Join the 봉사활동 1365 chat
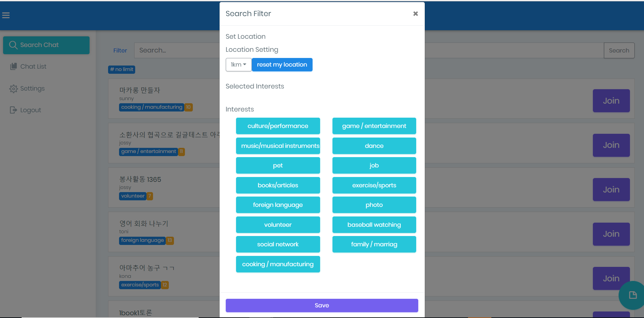 [611, 189]
